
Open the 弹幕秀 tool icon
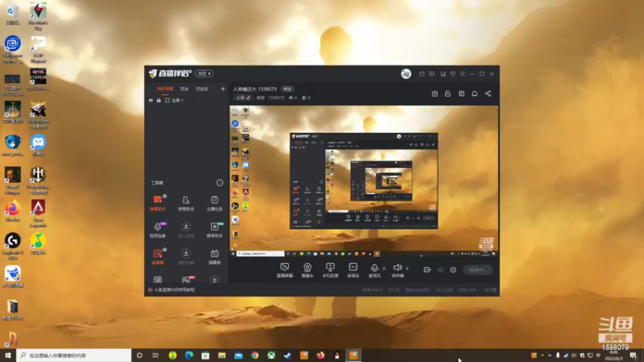pos(214,256)
